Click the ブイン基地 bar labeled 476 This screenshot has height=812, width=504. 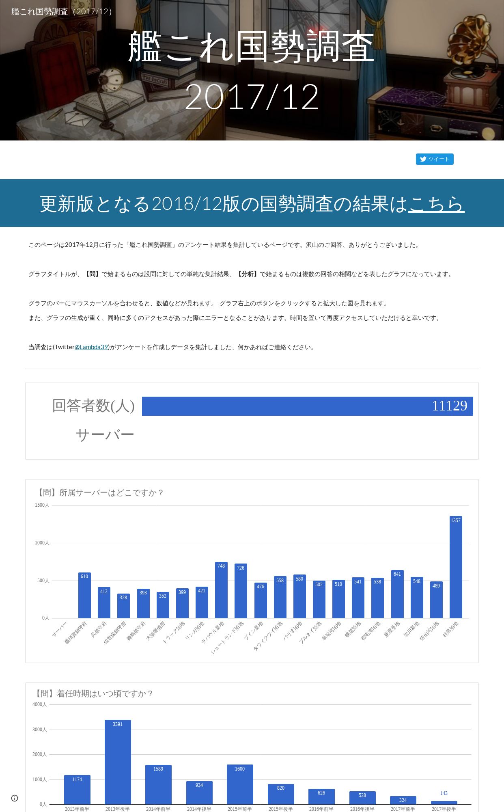click(261, 600)
